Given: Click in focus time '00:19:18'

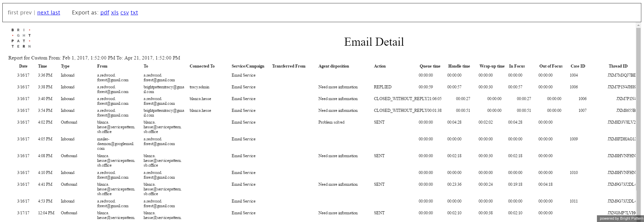Looking at the screenshot, I should (x=515, y=184).
